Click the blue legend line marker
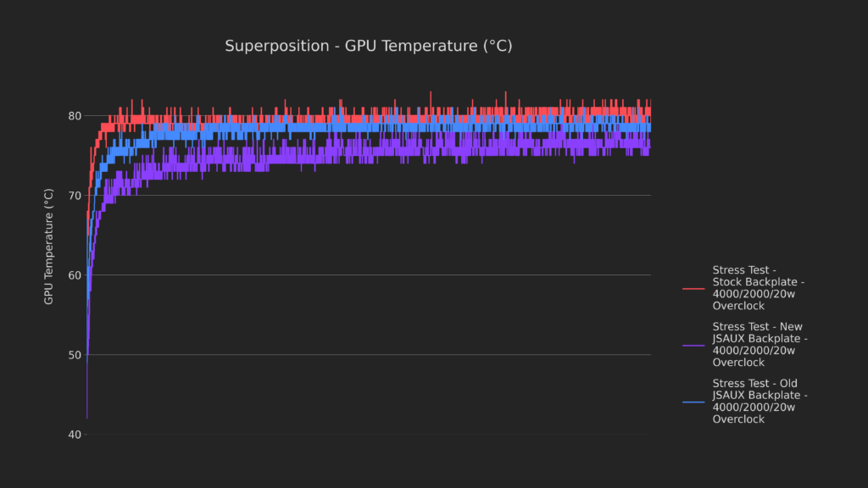Image resolution: width=868 pixels, height=488 pixels. pos(693,402)
